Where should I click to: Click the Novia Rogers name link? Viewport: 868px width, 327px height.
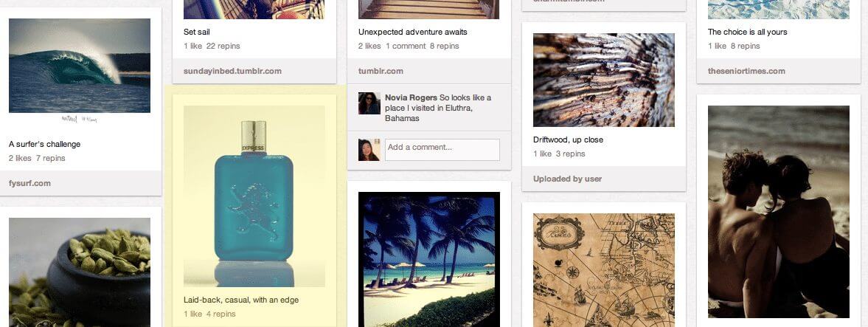tap(412, 97)
